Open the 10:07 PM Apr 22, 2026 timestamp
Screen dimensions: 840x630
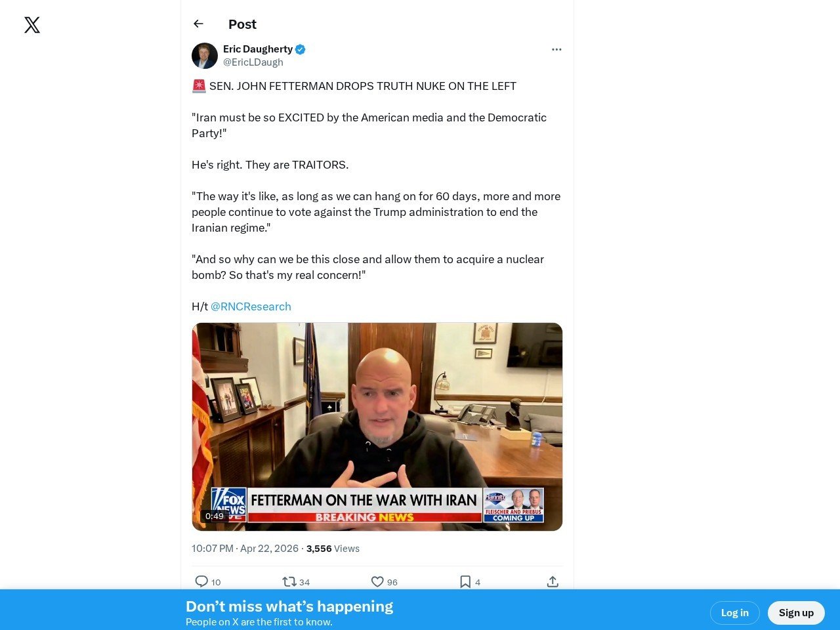click(x=245, y=549)
